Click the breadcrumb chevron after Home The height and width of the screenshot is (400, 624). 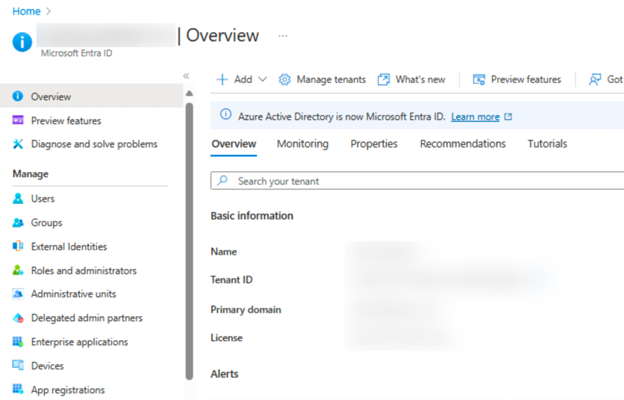48,11
